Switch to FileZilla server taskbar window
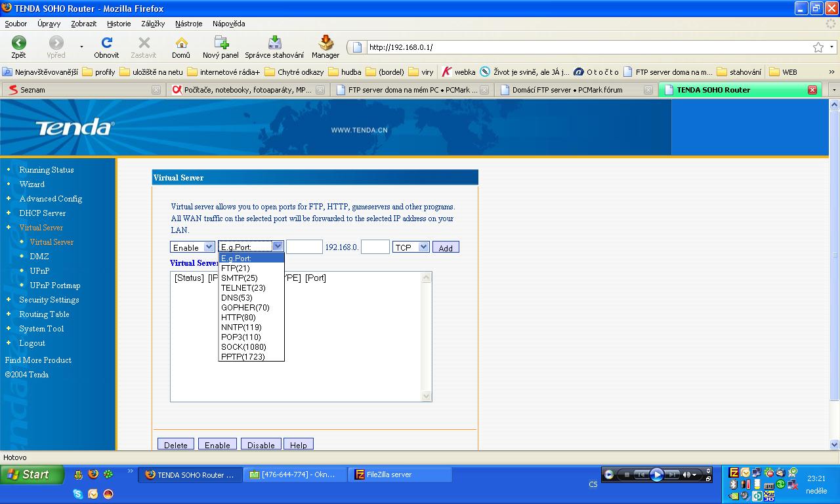840x504 pixels. tap(400, 474)
